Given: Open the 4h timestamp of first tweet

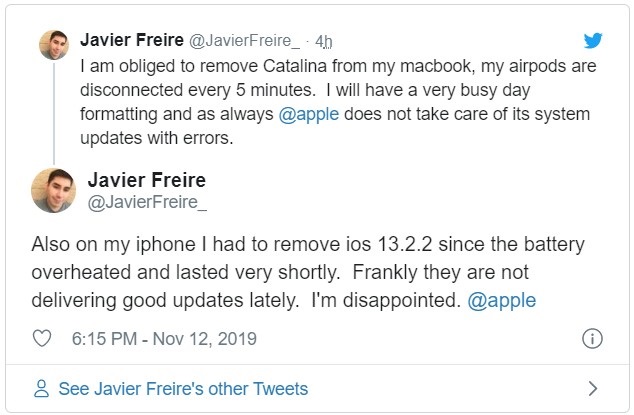Looking at the screenshot, I should (323, 43).
